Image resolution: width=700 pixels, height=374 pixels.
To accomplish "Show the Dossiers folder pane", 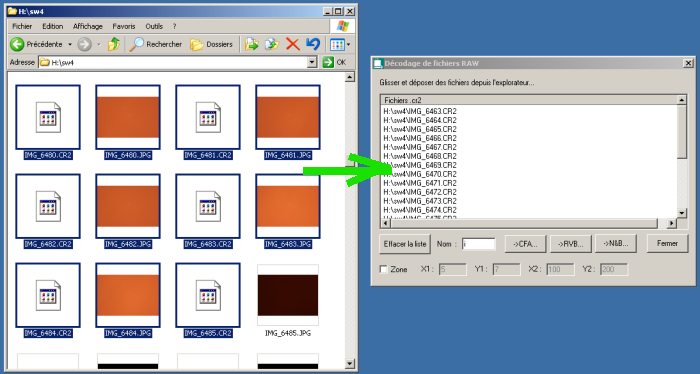I will pos(211,44).
